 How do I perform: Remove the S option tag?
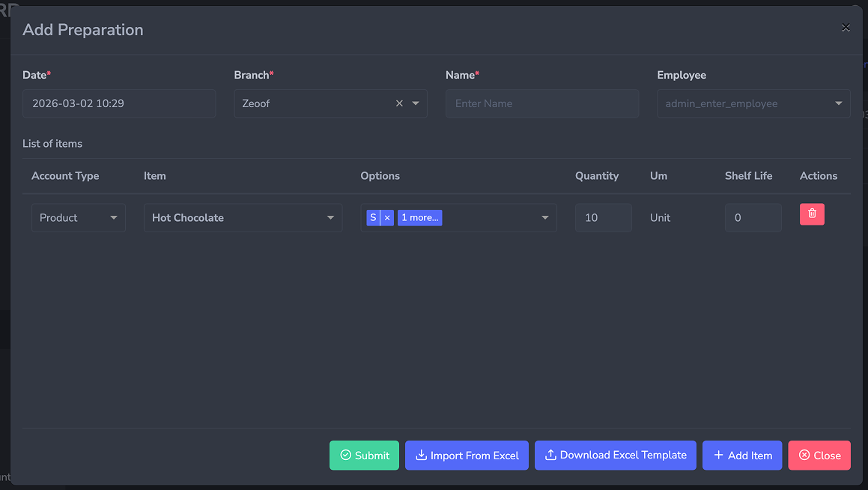tap(387, 217)
